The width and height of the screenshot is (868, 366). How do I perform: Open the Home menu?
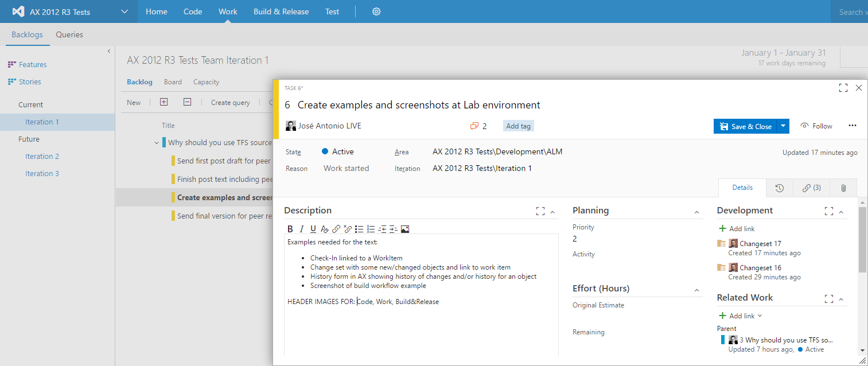pos(157,11)
